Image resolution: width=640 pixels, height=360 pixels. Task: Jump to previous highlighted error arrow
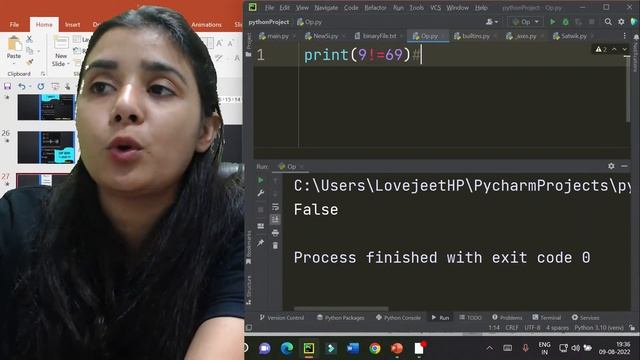[614, 49]
